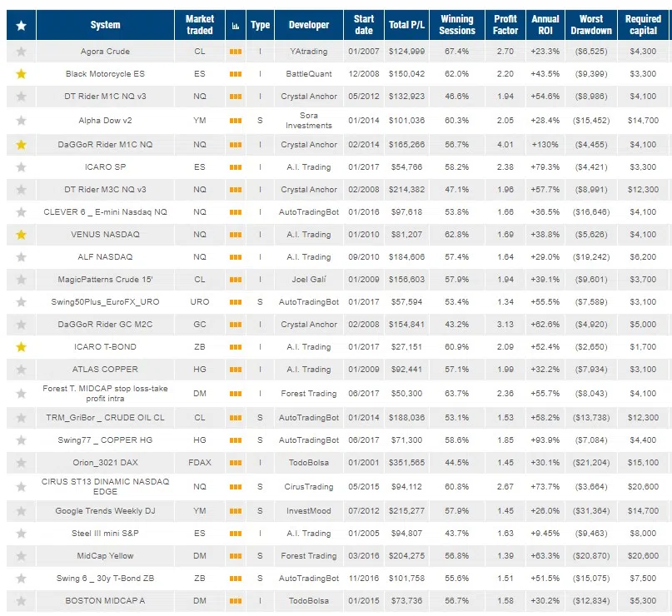The height and width of the screenshot is (616, 672).
Task: Toggle favorite star for Alpha Dow v2
Action: tap(21, 121)
